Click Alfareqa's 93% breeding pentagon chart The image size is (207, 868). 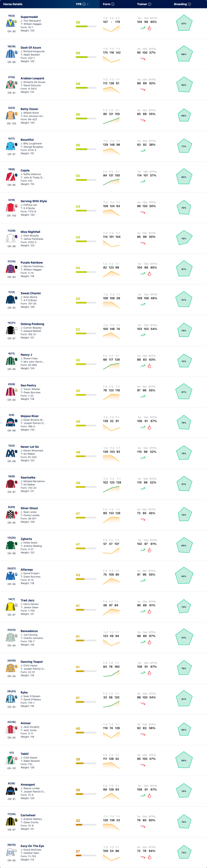[184, 576]
